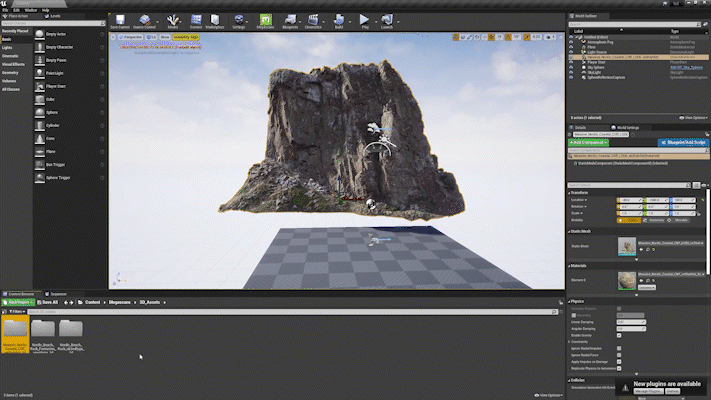Viewport: 711px width, 400px height.
Task: Click the Save Current toolbar icon
Action: 119,21
